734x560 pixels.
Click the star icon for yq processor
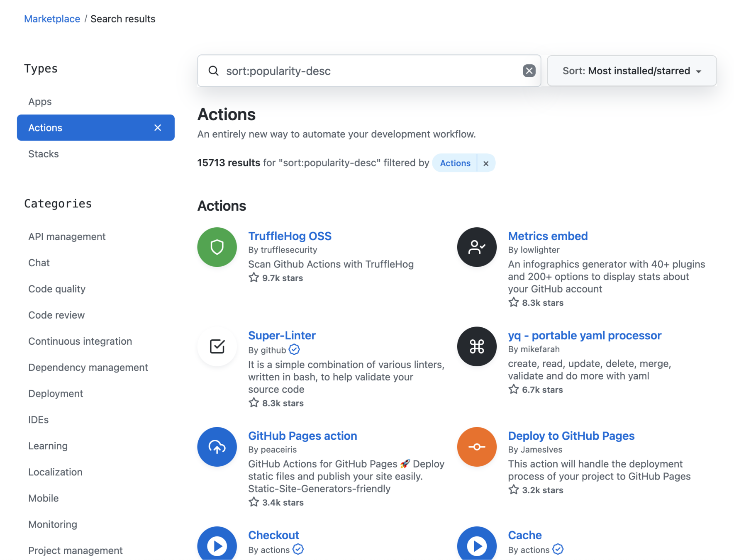[514, 389]
